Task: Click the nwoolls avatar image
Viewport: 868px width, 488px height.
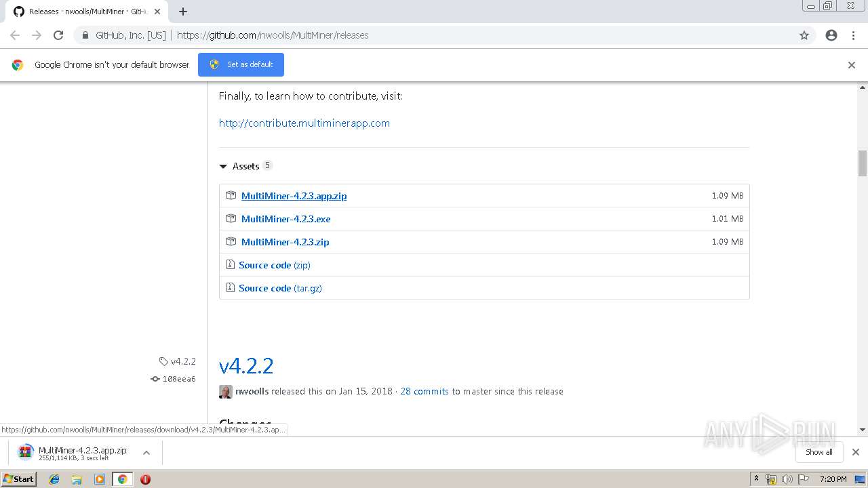Action: [x=226, y=392]
